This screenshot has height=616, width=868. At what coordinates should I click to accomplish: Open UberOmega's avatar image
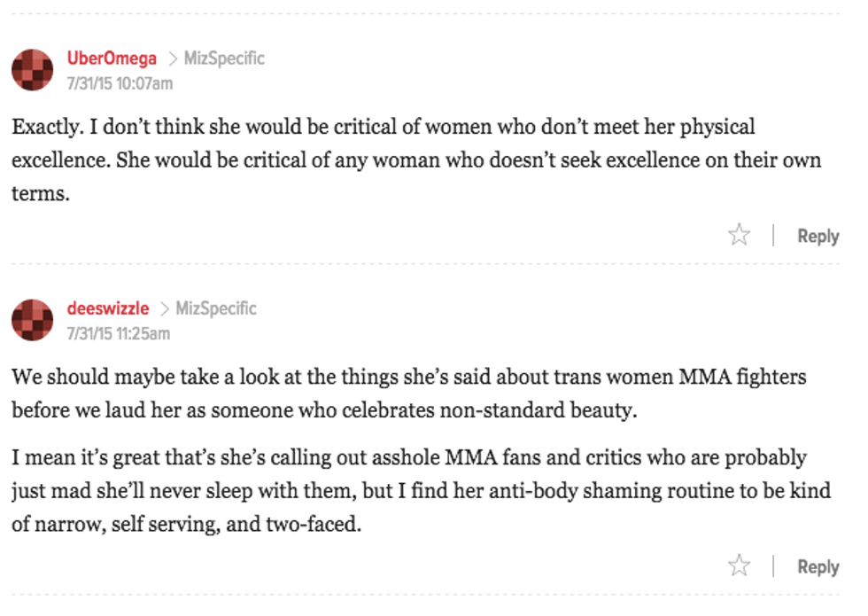[32, 70]
